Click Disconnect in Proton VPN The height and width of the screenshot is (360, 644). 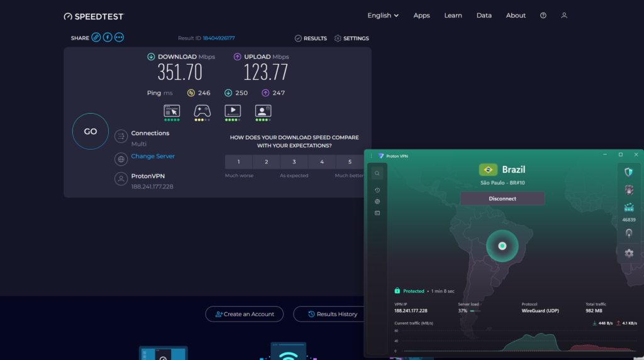[502, 199]
